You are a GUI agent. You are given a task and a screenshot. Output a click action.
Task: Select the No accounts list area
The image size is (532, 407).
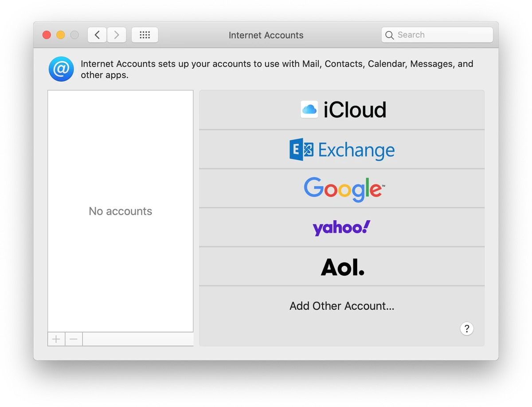tap(120, 211)
